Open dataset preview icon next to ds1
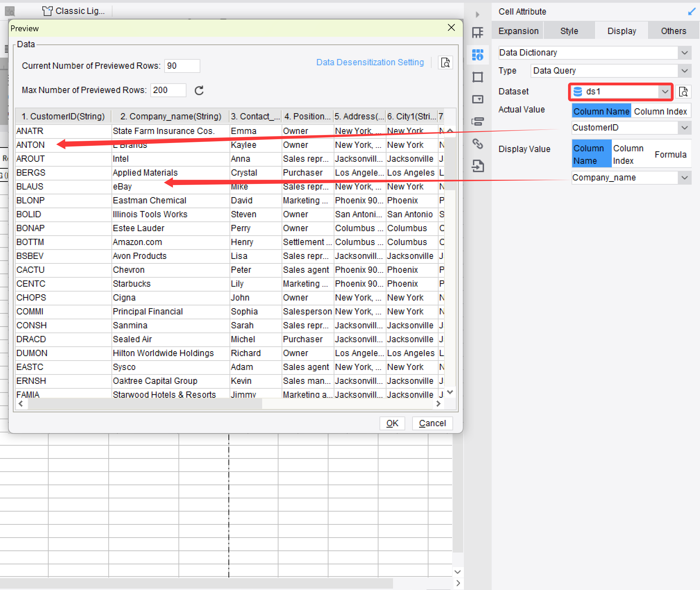 pos(683,92)
